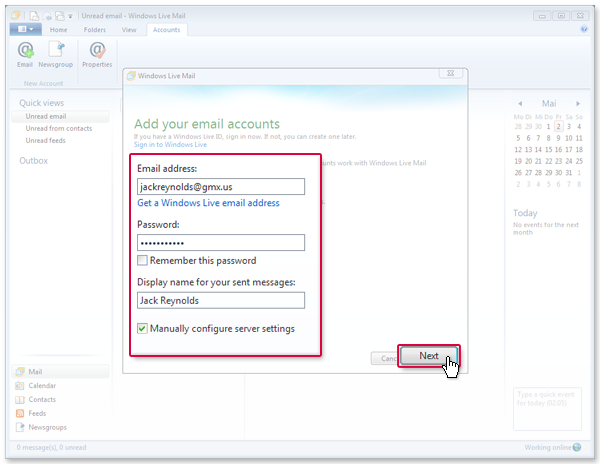Select Unread from contacts quick view

tap(60, 129)
